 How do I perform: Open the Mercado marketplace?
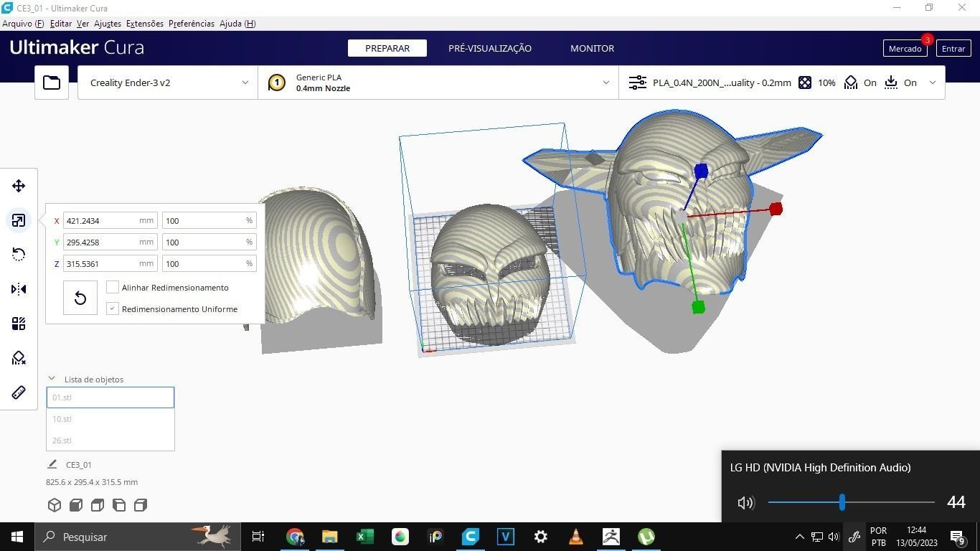(905, 48)
